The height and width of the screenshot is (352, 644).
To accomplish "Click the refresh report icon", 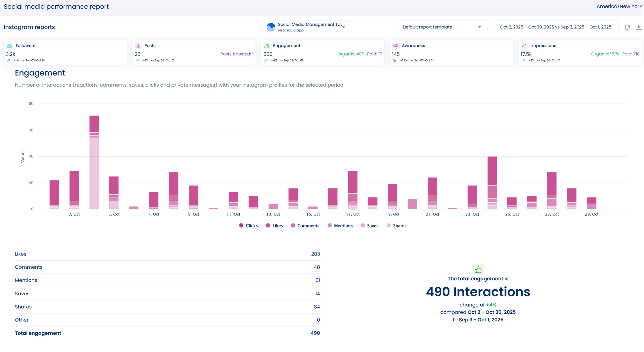I will click(627, 27).
